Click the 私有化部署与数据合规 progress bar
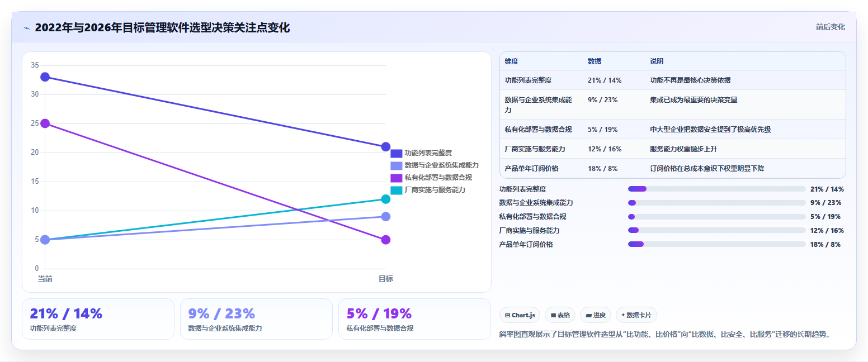This screenshot has height=362, width=868. pyautogui.click(x=716, y=217)
